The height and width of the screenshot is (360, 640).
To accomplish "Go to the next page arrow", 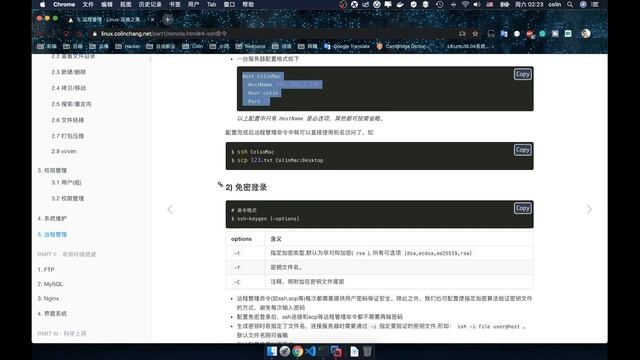I will coord(589,209).
